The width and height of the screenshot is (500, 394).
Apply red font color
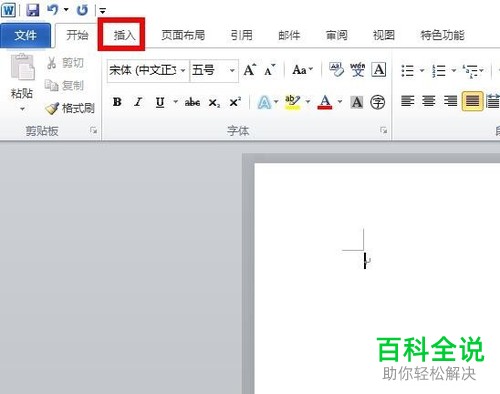(325, 102)
